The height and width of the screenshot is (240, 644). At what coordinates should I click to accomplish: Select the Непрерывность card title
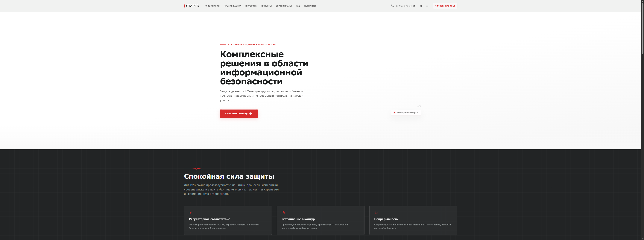[386, 219]
